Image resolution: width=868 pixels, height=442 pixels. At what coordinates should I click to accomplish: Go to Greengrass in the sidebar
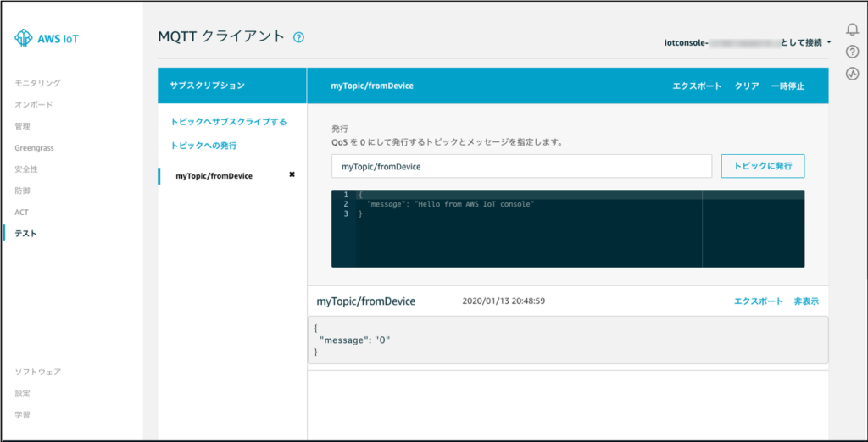click(x=34, y=148)
